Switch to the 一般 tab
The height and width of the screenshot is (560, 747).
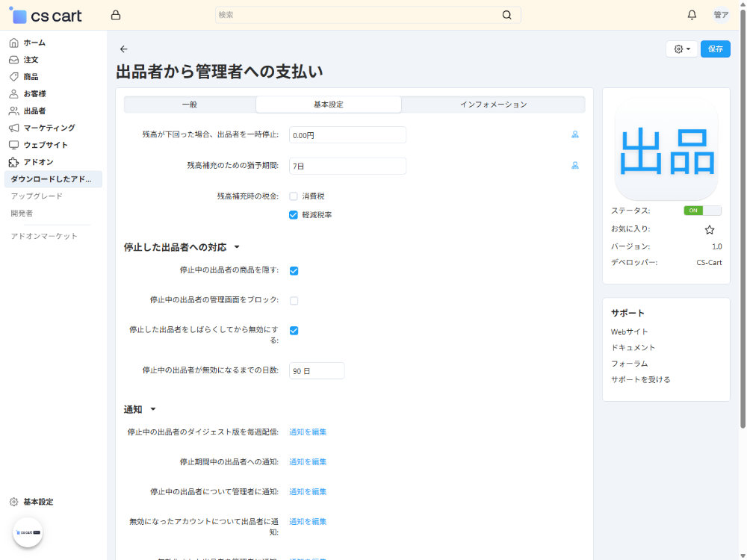[190, 105]
